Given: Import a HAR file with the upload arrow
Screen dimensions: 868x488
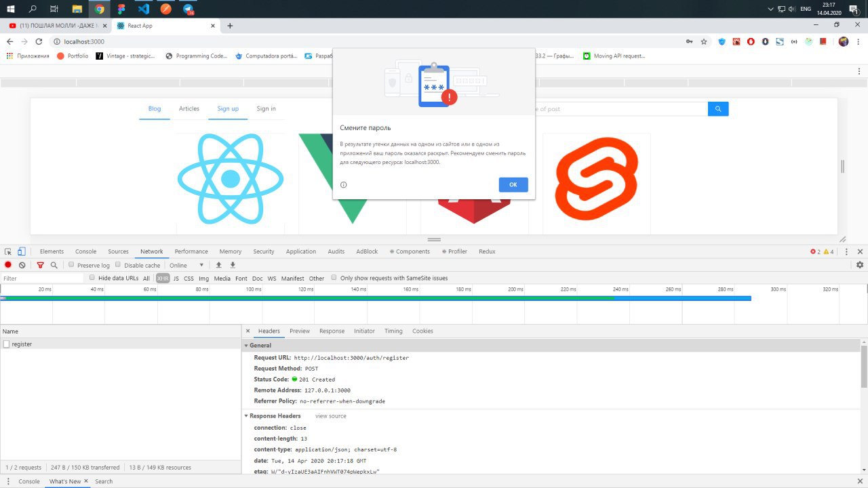Looking at the screenshot, I should click(218, 265).
